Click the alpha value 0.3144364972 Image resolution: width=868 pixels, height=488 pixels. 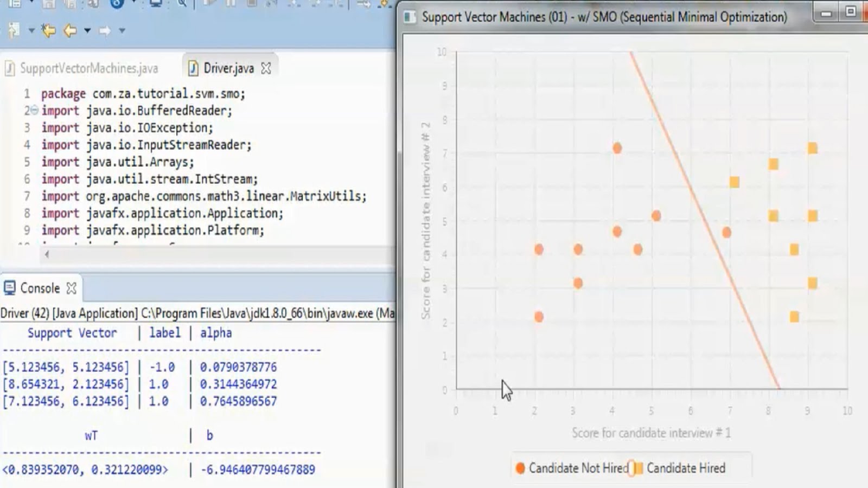pyautogui.click(x=238, y=384)
